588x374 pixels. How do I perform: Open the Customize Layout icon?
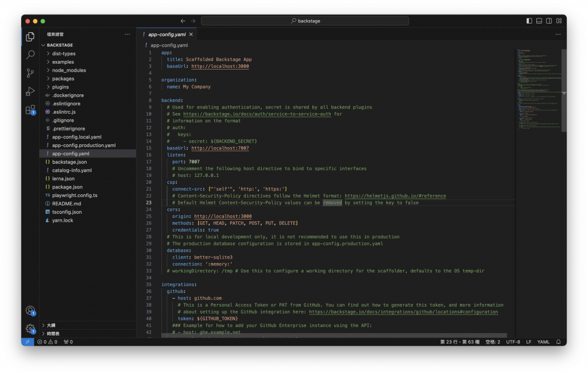click(559, 21)
